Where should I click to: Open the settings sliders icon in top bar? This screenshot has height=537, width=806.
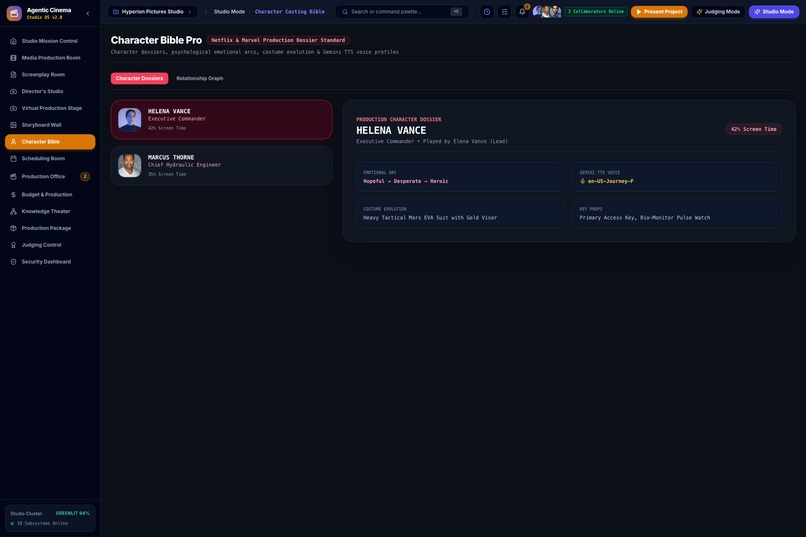tap(504, 12)
